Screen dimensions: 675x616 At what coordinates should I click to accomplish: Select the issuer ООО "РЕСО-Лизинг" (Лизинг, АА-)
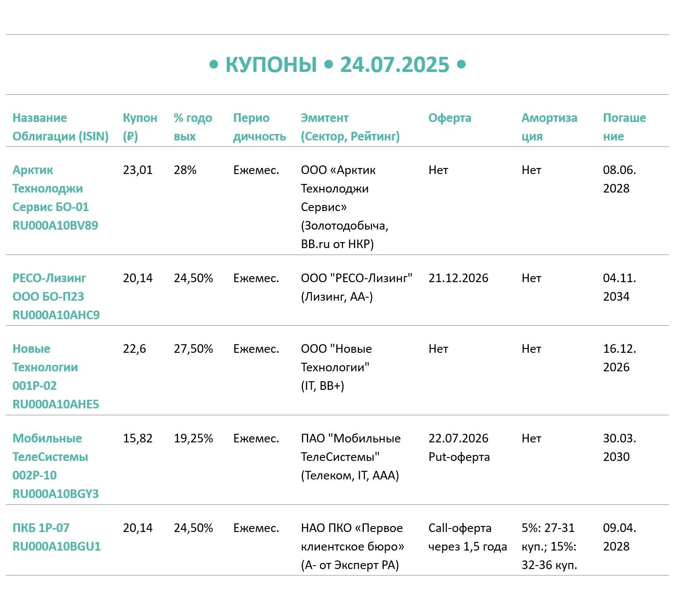[356, 287]
